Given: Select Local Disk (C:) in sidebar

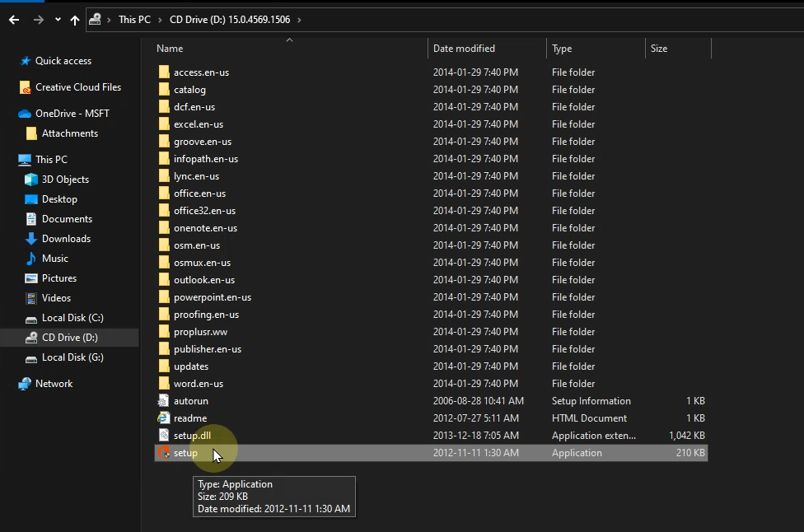Looking at the screenshot, I should click(x=72, y=318).
